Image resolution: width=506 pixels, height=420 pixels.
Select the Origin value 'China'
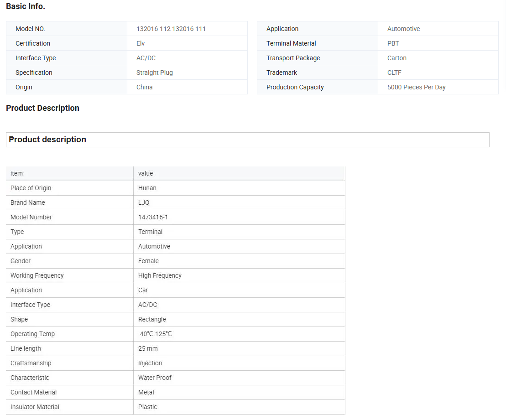144,87
